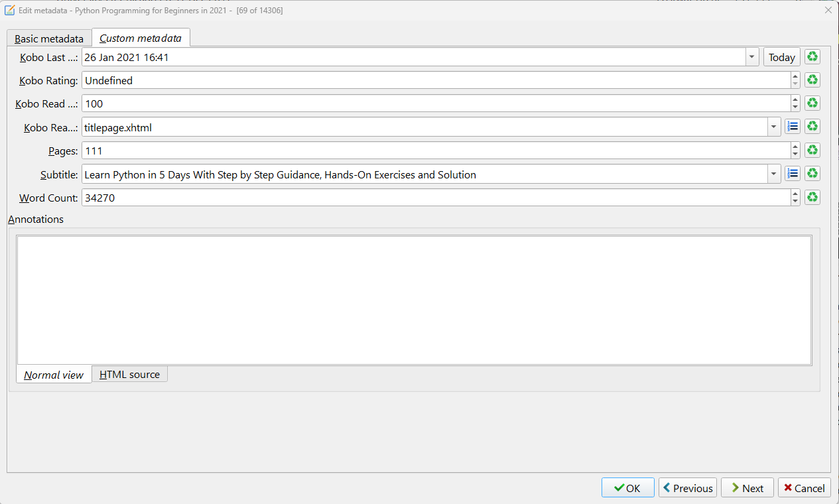Click inside the Annotations text area
Image resolution: width=839 pixels, height=504 pixels.
click(x=414, y=300)
